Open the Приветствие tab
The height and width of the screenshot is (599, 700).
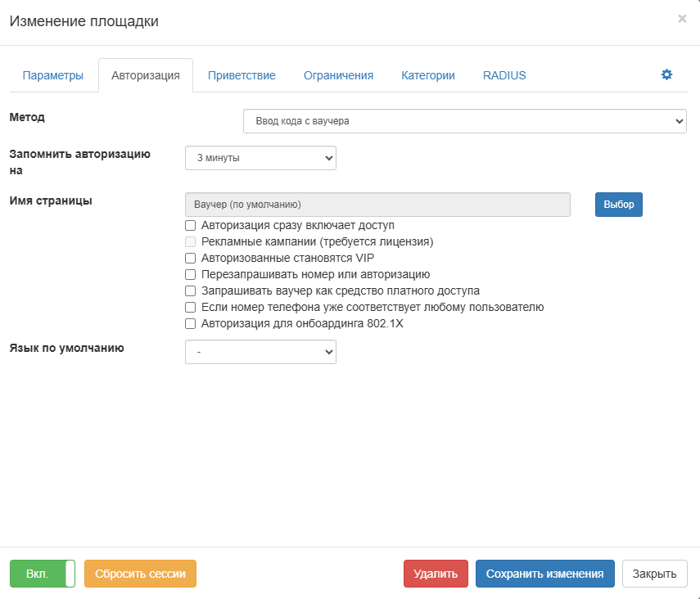coord(242,75)
